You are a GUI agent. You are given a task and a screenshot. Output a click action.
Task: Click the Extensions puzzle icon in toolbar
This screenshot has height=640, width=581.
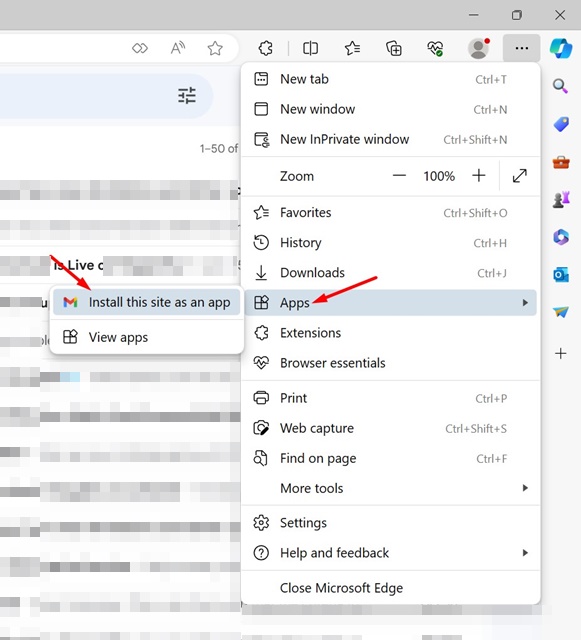click(x=265, y=48)
